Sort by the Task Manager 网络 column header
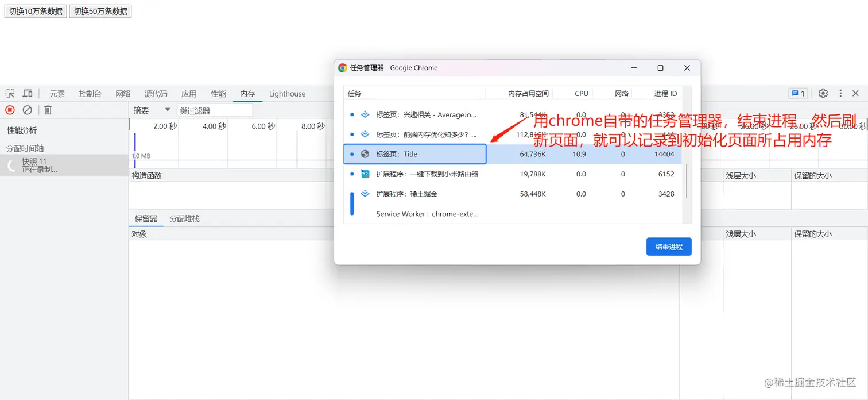This screenshot has height=400, width=868. (612, 93)
